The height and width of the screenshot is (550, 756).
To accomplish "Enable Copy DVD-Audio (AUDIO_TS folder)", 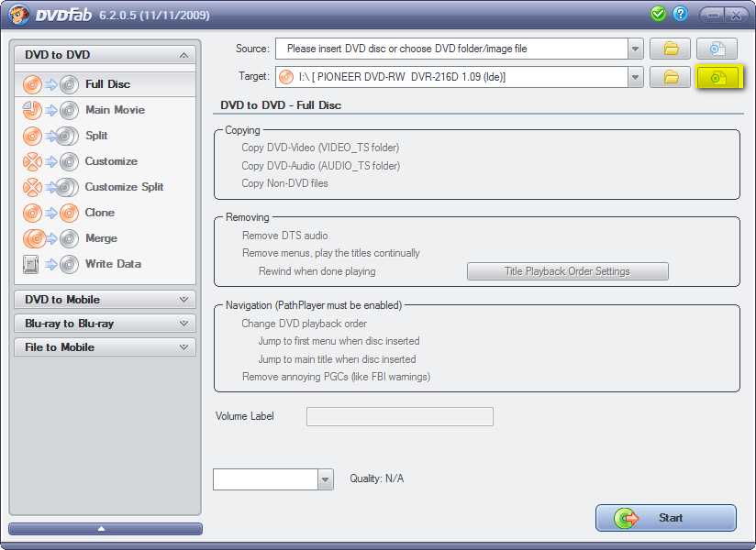I will point(320,166).
